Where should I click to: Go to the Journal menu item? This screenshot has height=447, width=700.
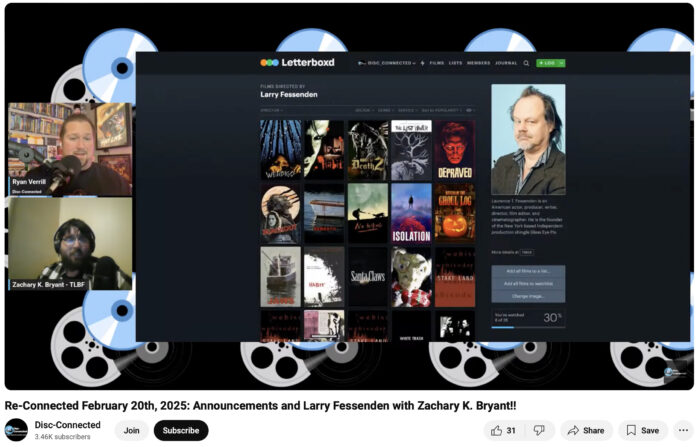coord(506,63)
